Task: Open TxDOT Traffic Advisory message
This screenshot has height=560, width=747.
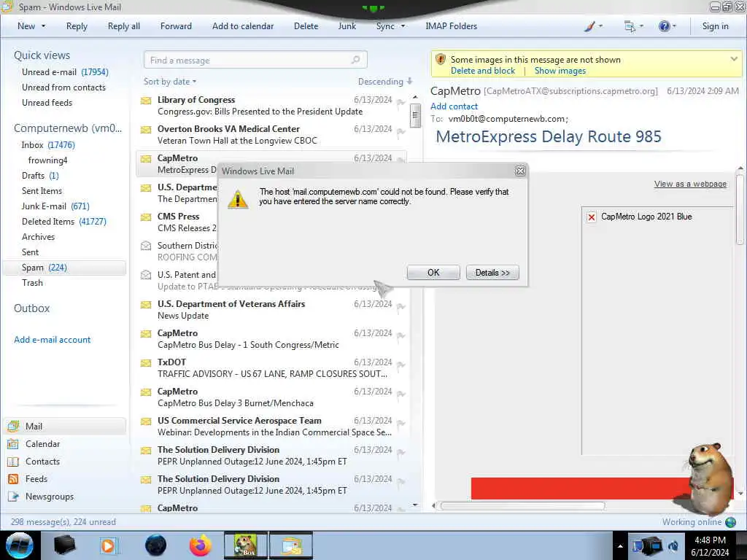Action: pyautogui.click(x=271, y=367)
